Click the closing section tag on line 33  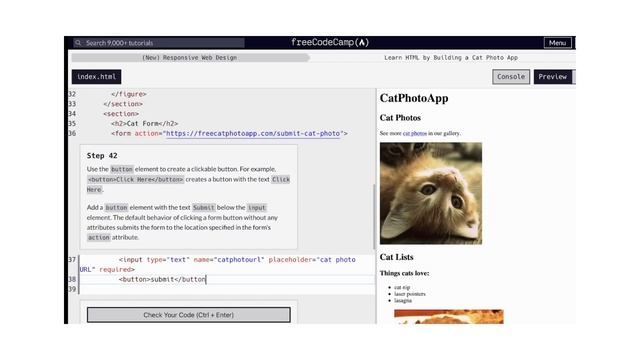pyautogui.click(x=123, y=104)
